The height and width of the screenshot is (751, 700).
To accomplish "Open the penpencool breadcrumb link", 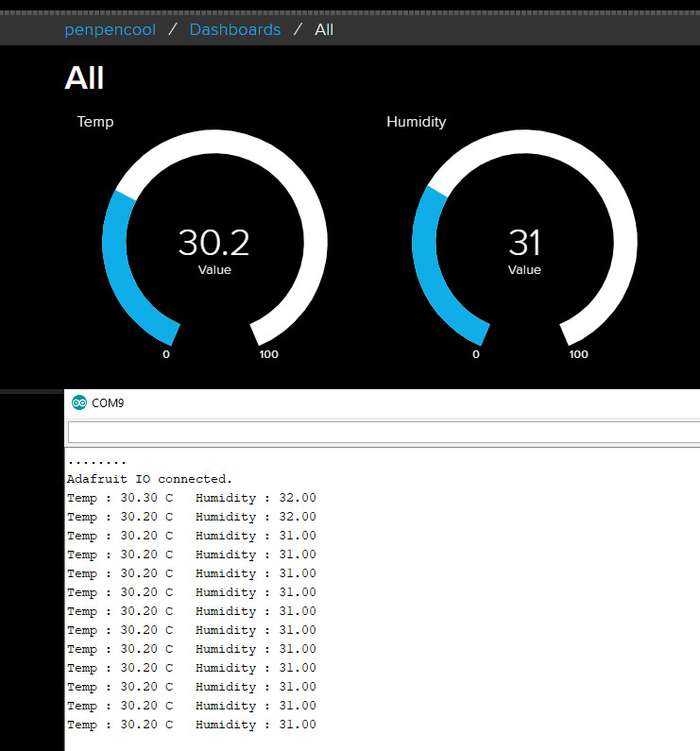I will (111, 30).
